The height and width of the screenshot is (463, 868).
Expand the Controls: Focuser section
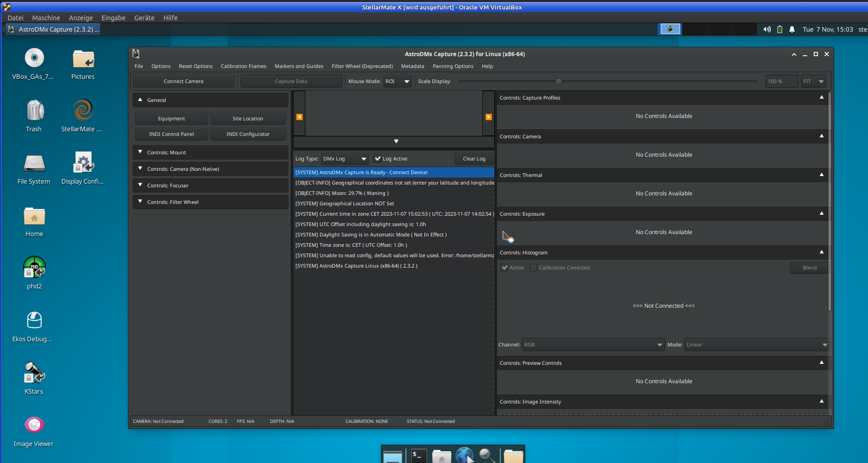click(211, 185)
